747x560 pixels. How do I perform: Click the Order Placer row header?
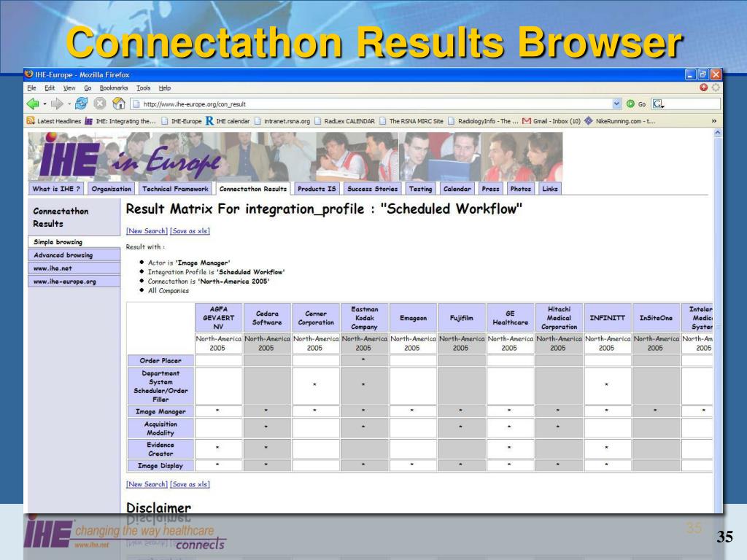160,360
